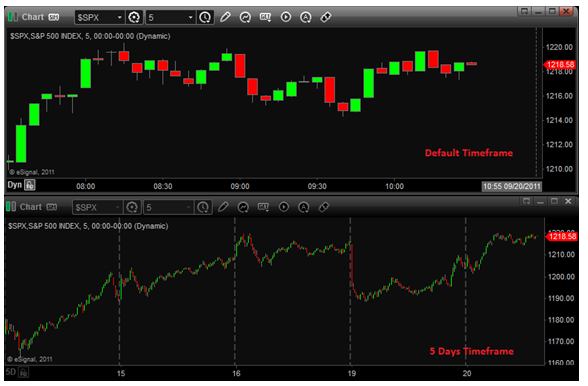The height and width of the screenshot is (386, 588).
Task: Click the bar replay play icon in bottom chart
Action: pyautogui.click(x=284, y=207)
